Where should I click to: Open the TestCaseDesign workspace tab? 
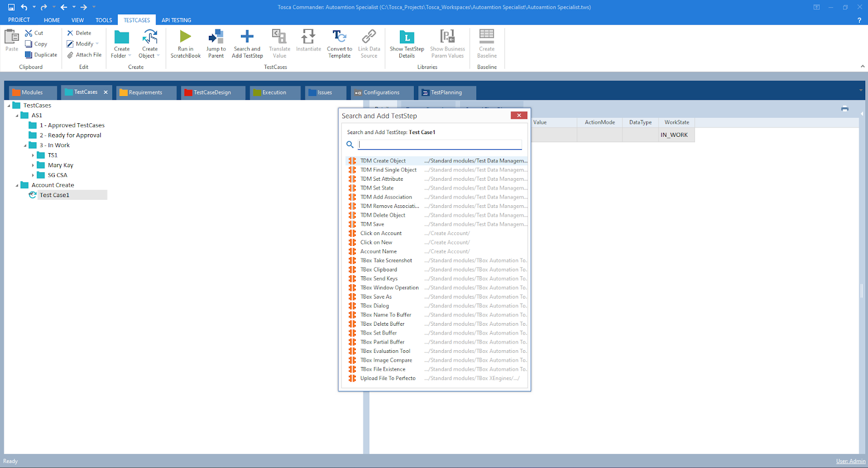(212, 92)
